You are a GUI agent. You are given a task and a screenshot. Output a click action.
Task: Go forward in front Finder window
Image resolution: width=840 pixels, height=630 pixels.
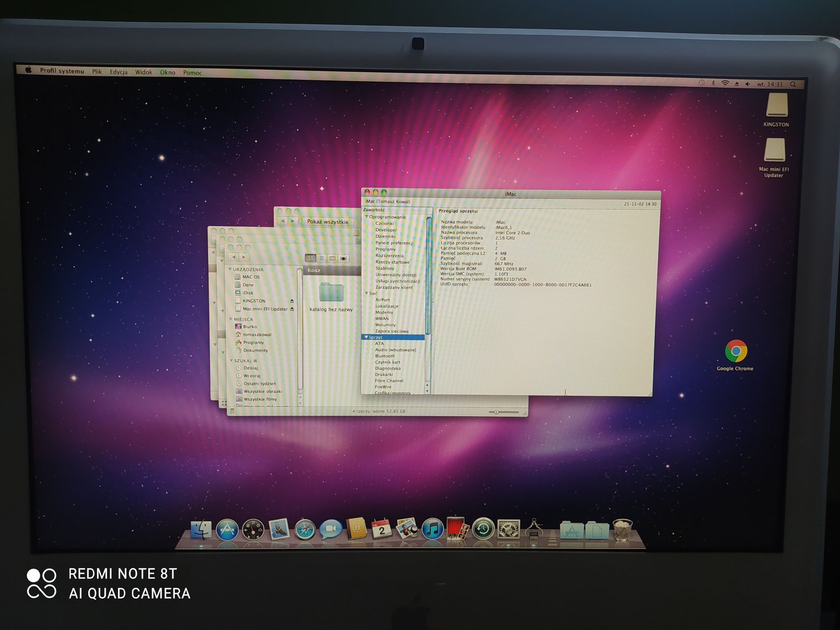[244, 257]
